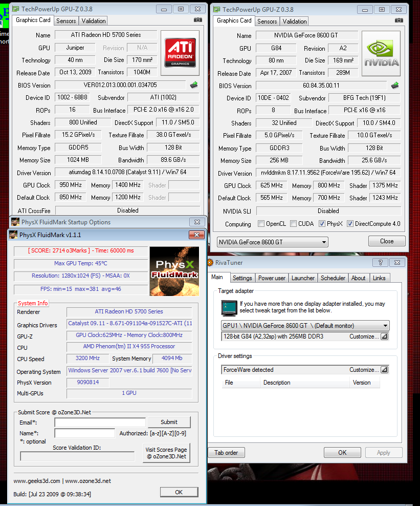
Task: Click the RivaTuner help question mark icon
Action: tap(380, 262)
